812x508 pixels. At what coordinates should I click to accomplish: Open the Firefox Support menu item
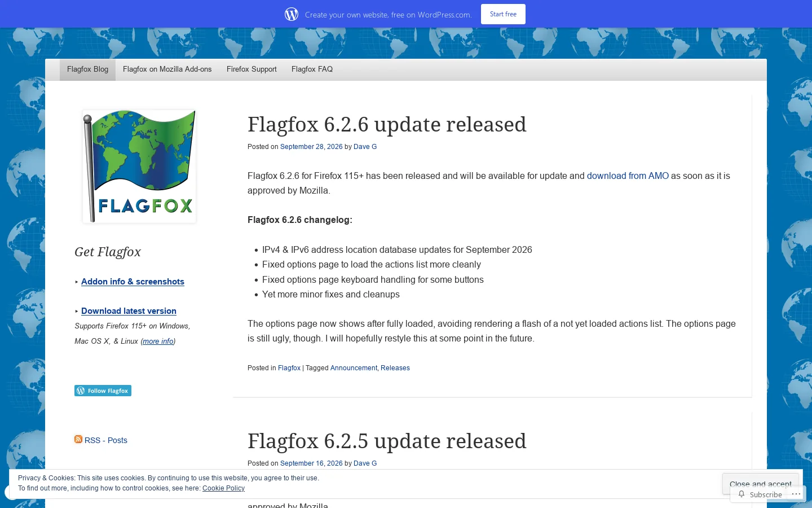pyautogui.click(x=251, y=69)
